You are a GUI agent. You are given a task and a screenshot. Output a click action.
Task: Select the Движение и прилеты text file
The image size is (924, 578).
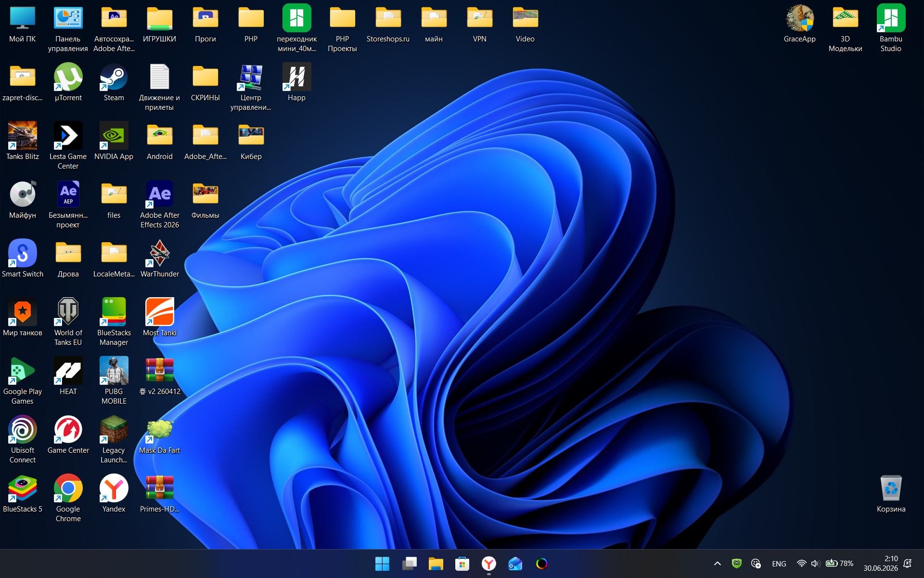pyautogui.click(x=159, y=88)
